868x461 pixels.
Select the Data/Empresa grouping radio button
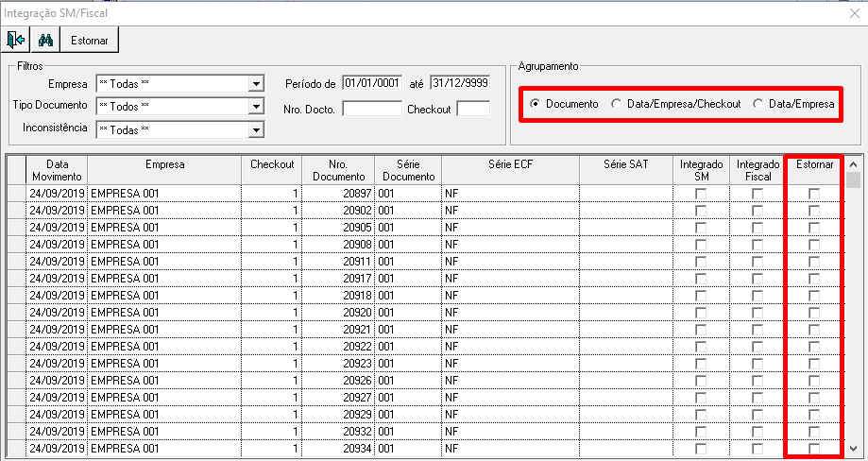[x=757, y=104]
